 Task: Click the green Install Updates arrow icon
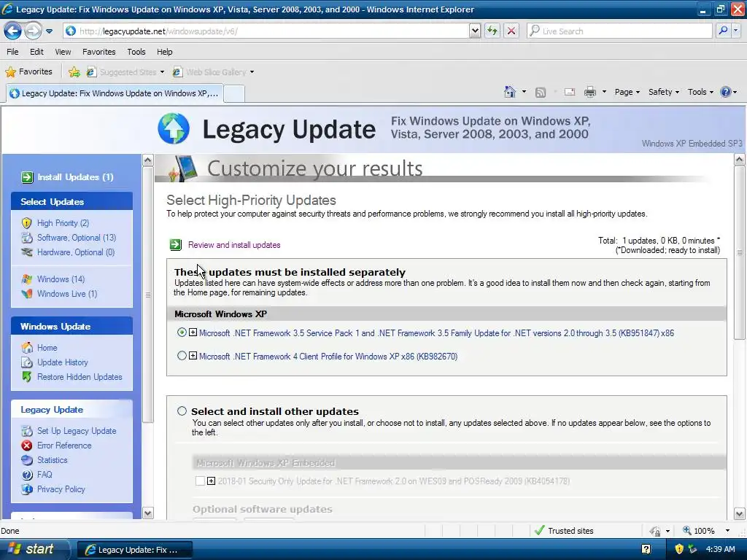[27, 178]
